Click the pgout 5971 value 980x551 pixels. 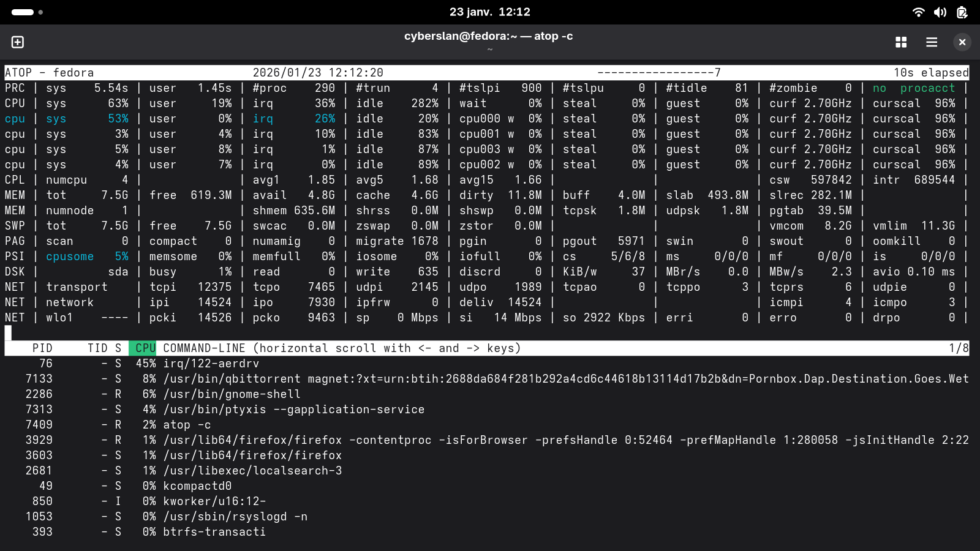tap(604, 241)
